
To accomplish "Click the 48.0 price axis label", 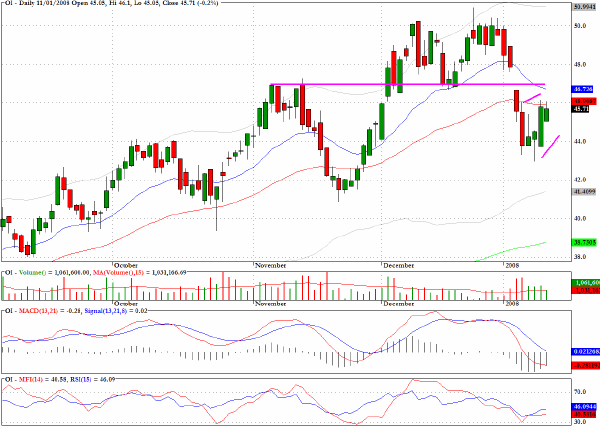I will click(x=580, y=64).
